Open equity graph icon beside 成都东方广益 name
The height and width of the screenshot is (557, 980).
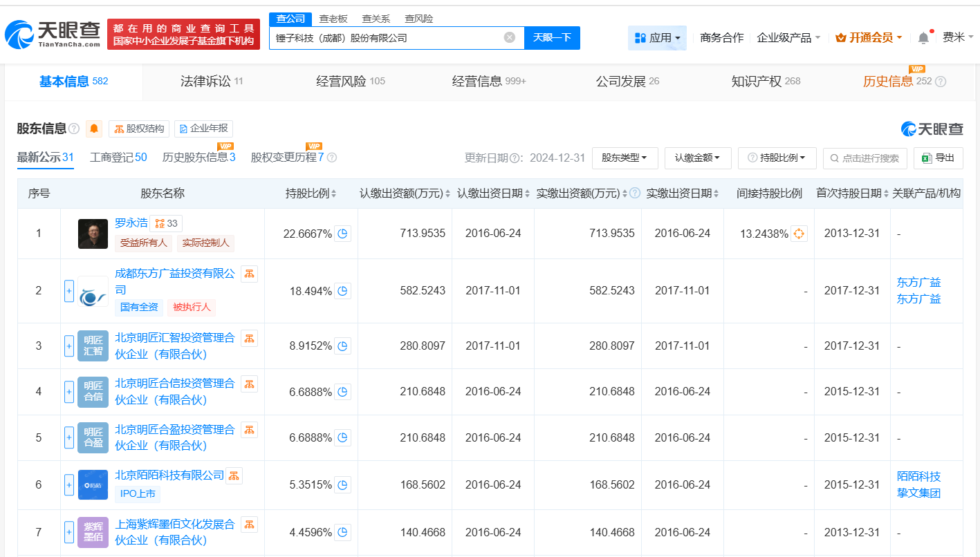[248, 274]
